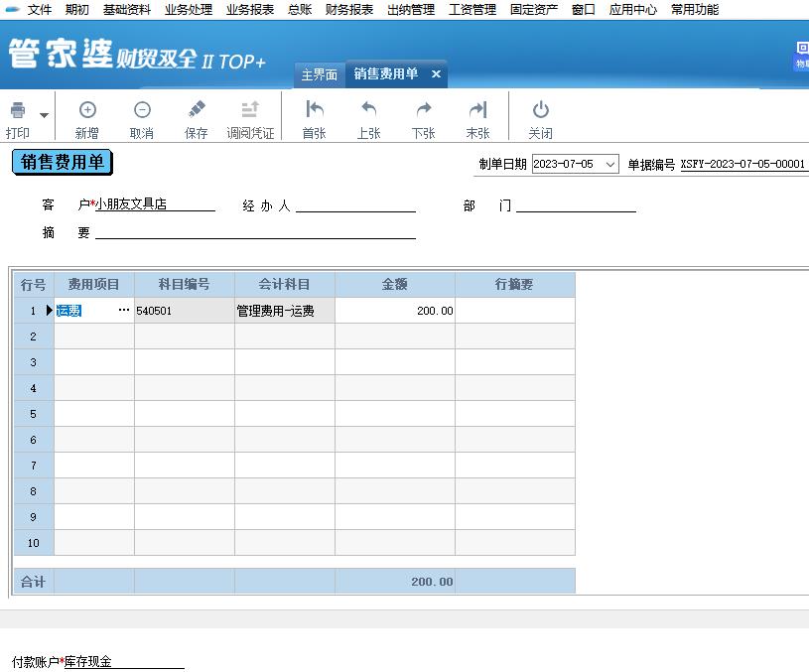The height and width of the screenshot is (672, 809).
Task: Select row number 10 in grid
Action: coord(34,543)
